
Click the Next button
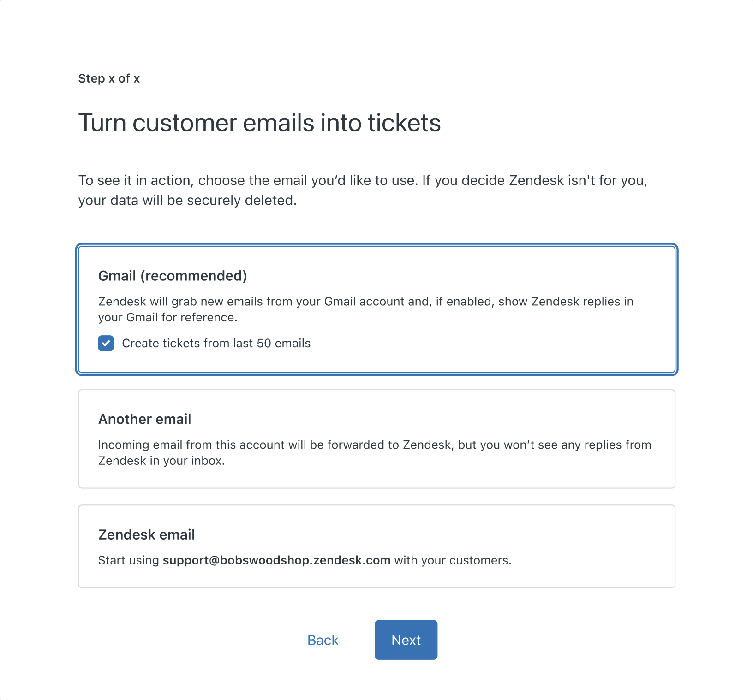click(406, 640)
